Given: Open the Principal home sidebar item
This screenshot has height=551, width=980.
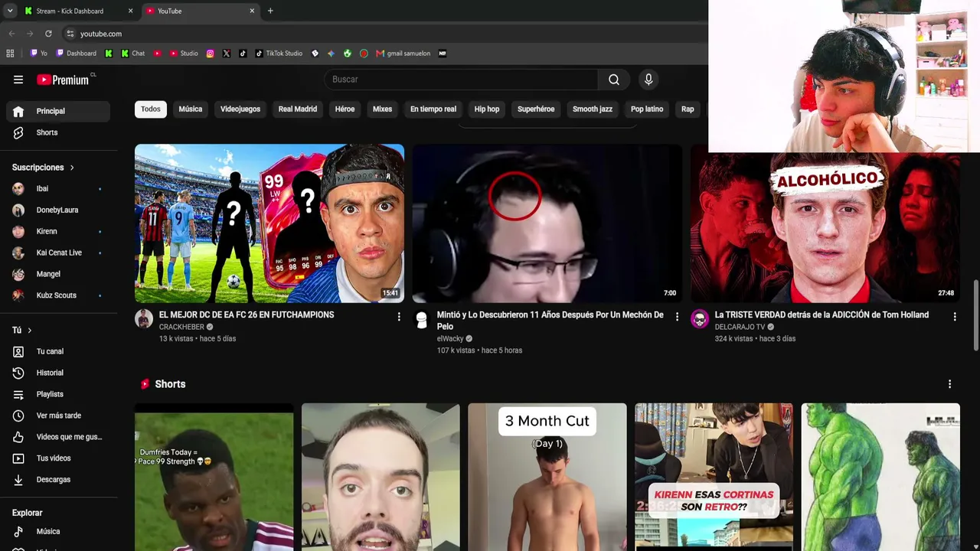Looking at the screenshot, I should (58, 111).
